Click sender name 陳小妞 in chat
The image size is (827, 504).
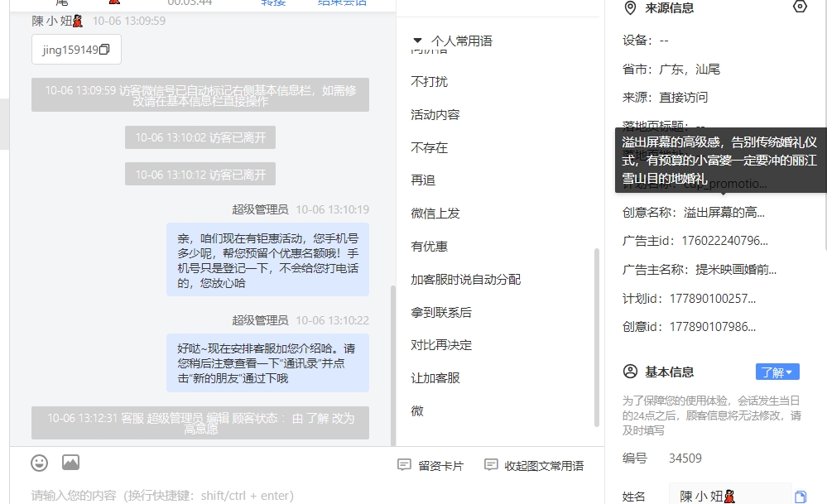(57, 21)
